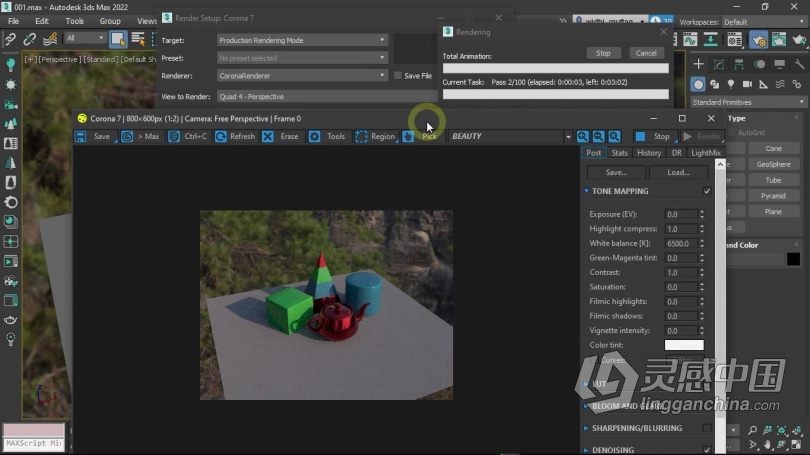Open the Color tint white swatch
Image resolution: width=810 pixels, height=455 pixels.
[x=684, y=345]
